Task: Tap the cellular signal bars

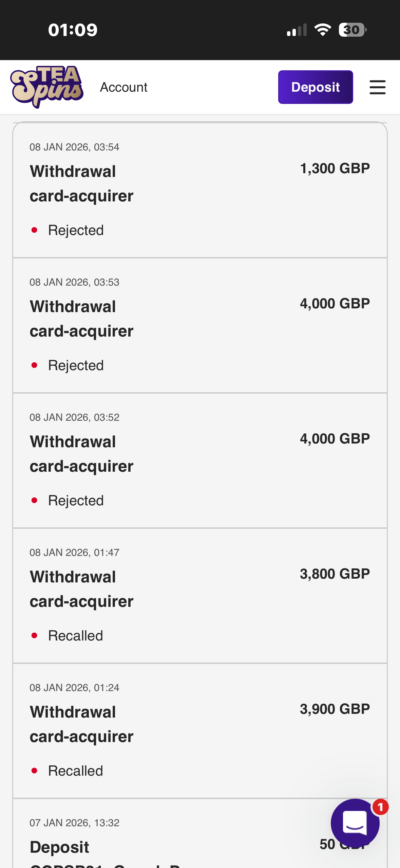Action: click(x=297, y=30)
